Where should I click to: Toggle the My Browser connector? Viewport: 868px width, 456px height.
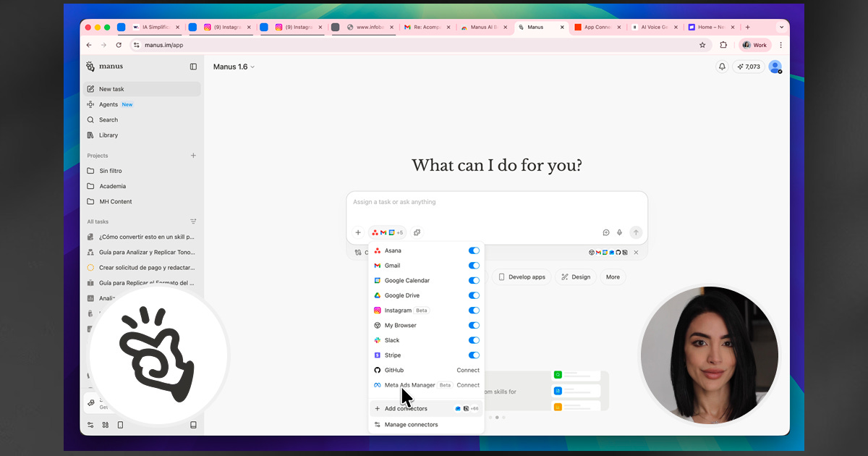point(474,325)
